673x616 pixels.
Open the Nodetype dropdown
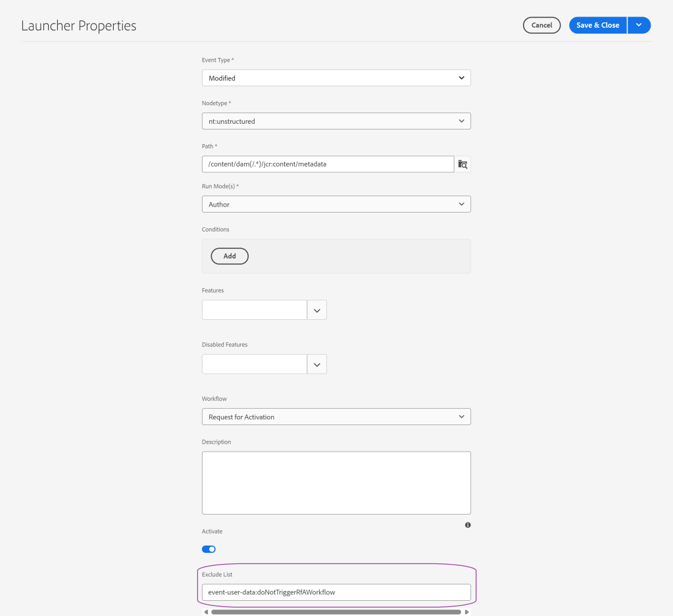point(336,121)
